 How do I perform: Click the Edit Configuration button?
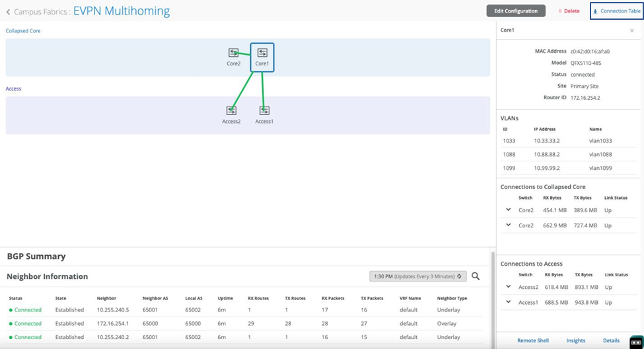click(516, 11)
